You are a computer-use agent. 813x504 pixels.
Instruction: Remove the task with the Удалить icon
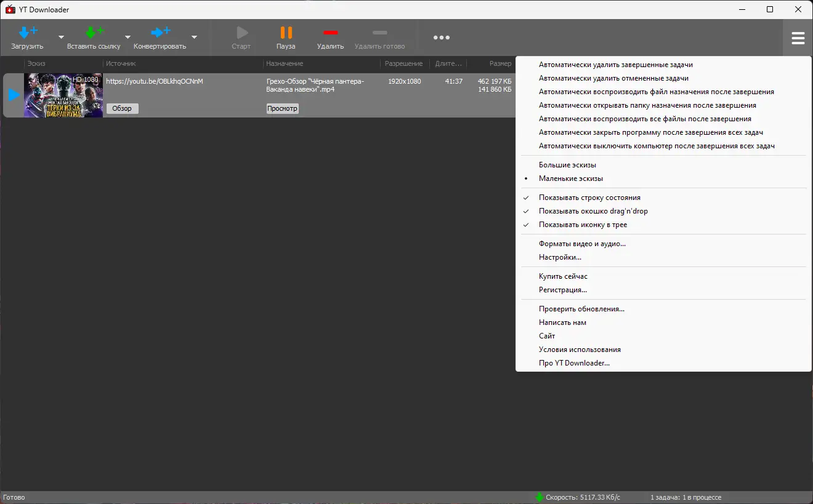[331, 33]
